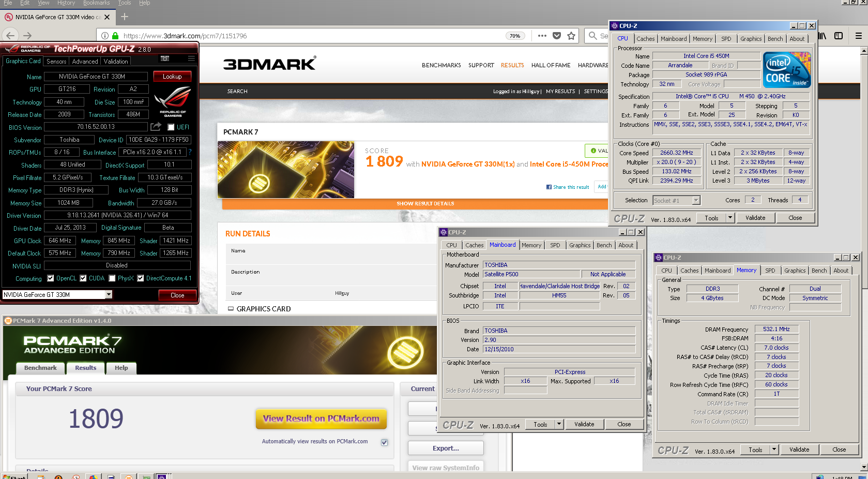Open a new browser tab
The image size is (868, 479).
[x=125, y=17]
